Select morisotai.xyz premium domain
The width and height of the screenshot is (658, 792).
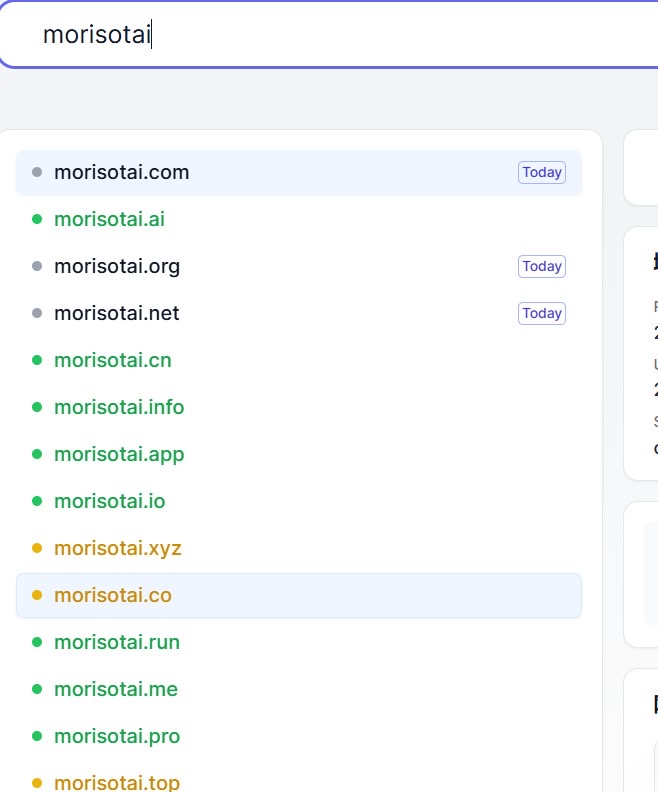click(x=117, y=549)
